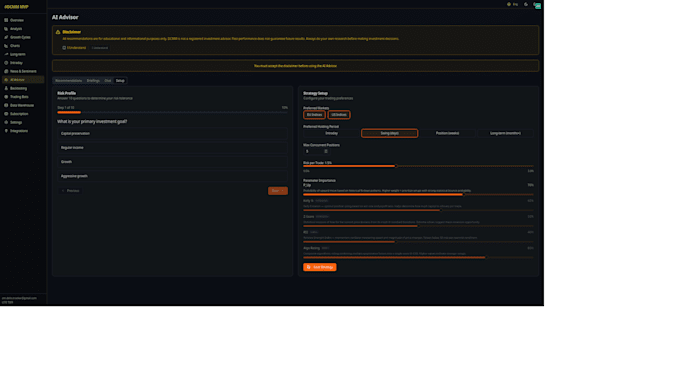Click the Previous button in Risk Profile
680x383 pixels.
pos(70,191)
